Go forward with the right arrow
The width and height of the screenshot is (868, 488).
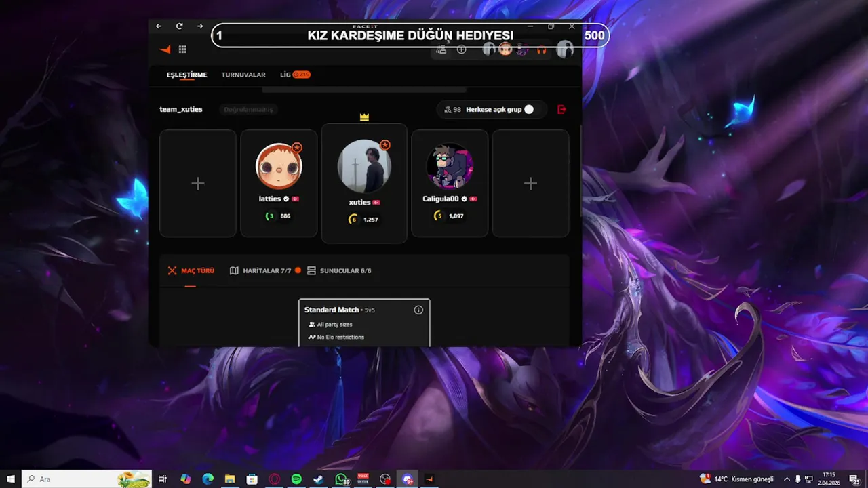(x=200, y=26)
